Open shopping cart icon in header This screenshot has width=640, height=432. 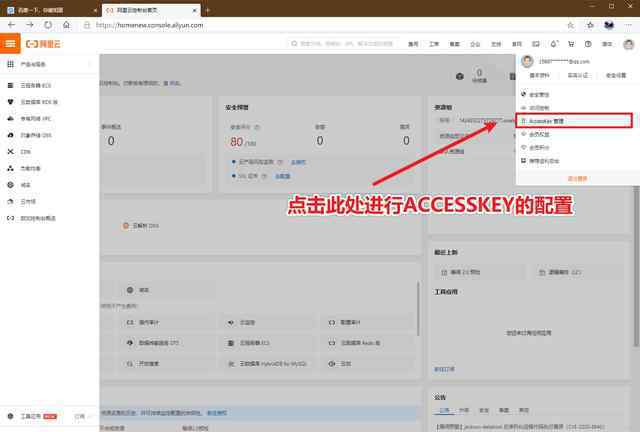pyautogui.click(x=571, y=44)
